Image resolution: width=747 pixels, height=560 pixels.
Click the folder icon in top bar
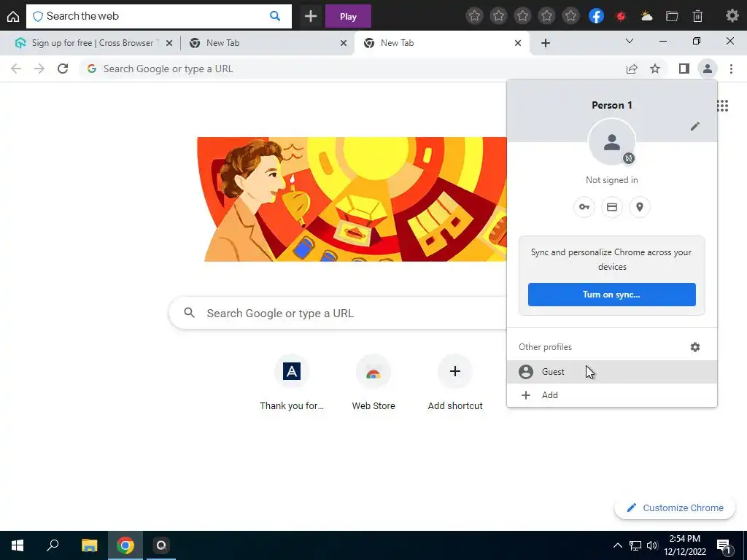(x=672, y=16)
